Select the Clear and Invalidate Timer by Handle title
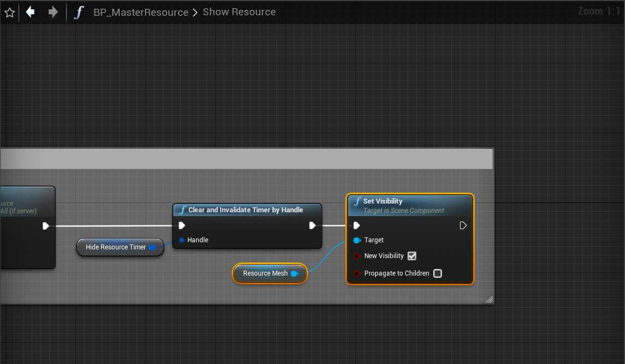Image resolution: width=625 pixels, height=364 pixels. pyautogui.click(x=246, y=210)
